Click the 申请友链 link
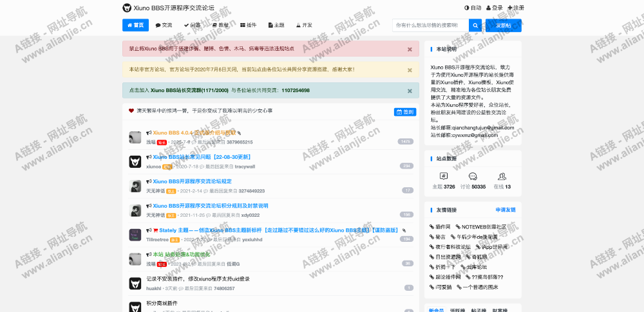Viewport: 644px width, 312px height. 506,210
